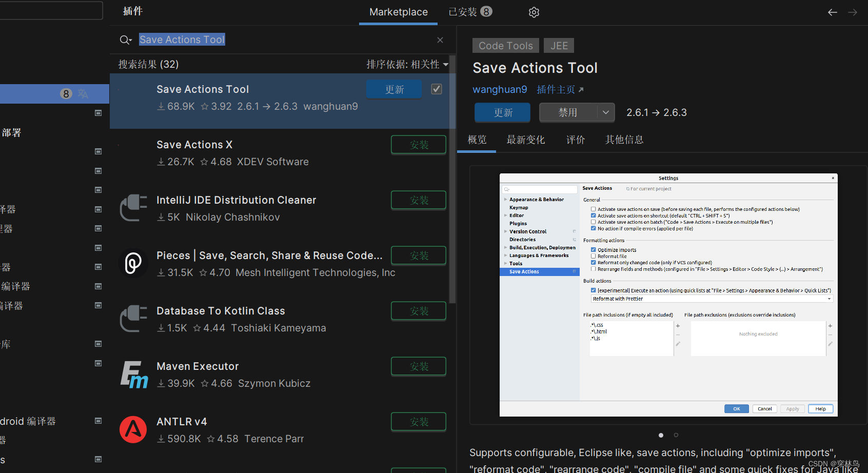Open the 概览 tab
The width and height of the screenshot is (868, 473).
pos(477,140)
